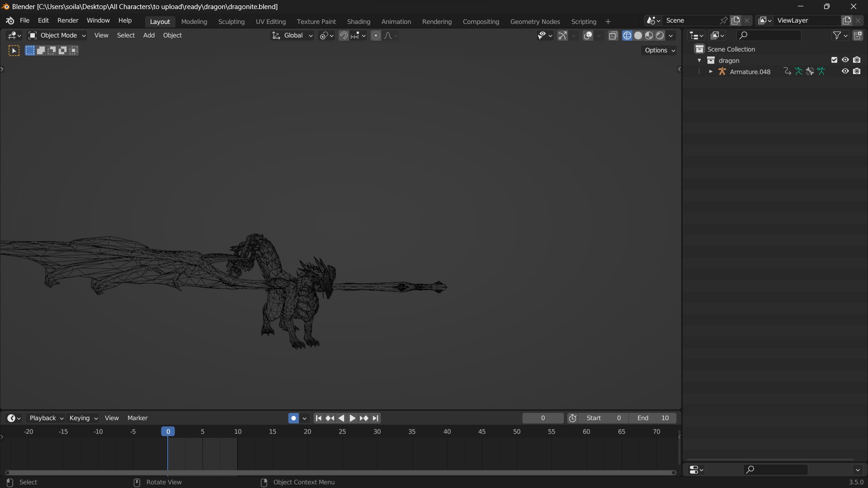Jump to previous keyframe
Screen dimensions: 868x488
pyautogui.click(x=330, y=418)
